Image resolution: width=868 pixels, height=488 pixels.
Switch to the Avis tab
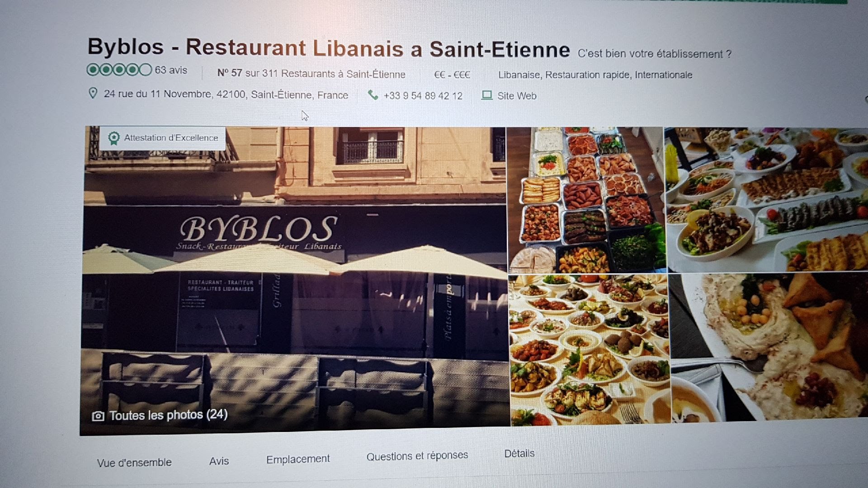(x=219, y=461)
